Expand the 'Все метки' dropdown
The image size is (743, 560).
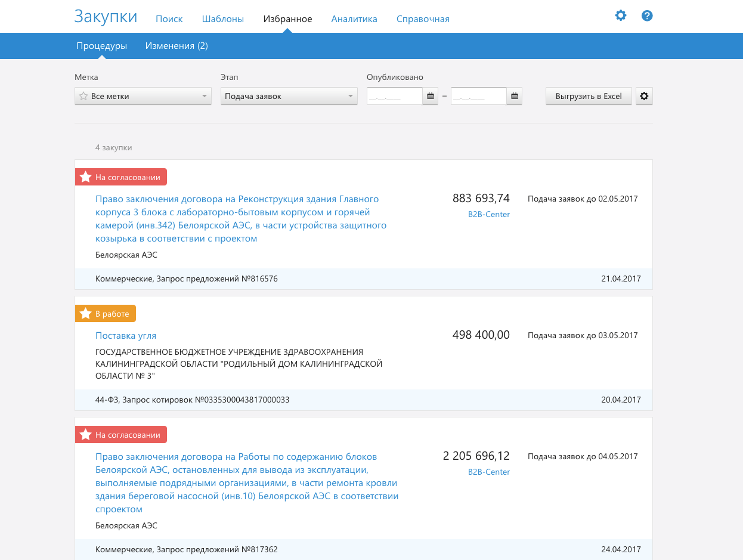143,96
